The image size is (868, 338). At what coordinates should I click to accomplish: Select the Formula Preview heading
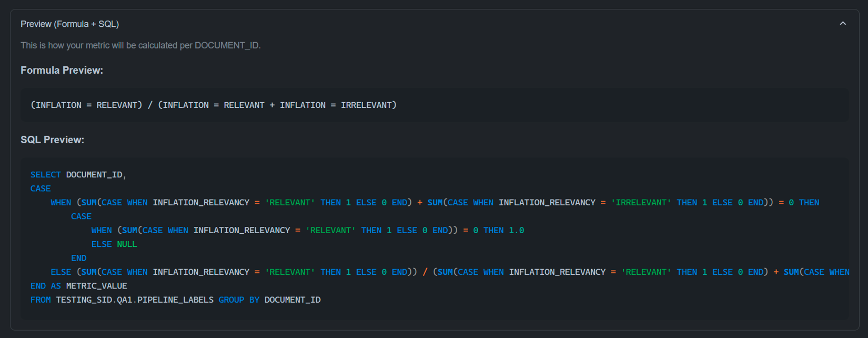pyautogui.click(x=62, y=71)
